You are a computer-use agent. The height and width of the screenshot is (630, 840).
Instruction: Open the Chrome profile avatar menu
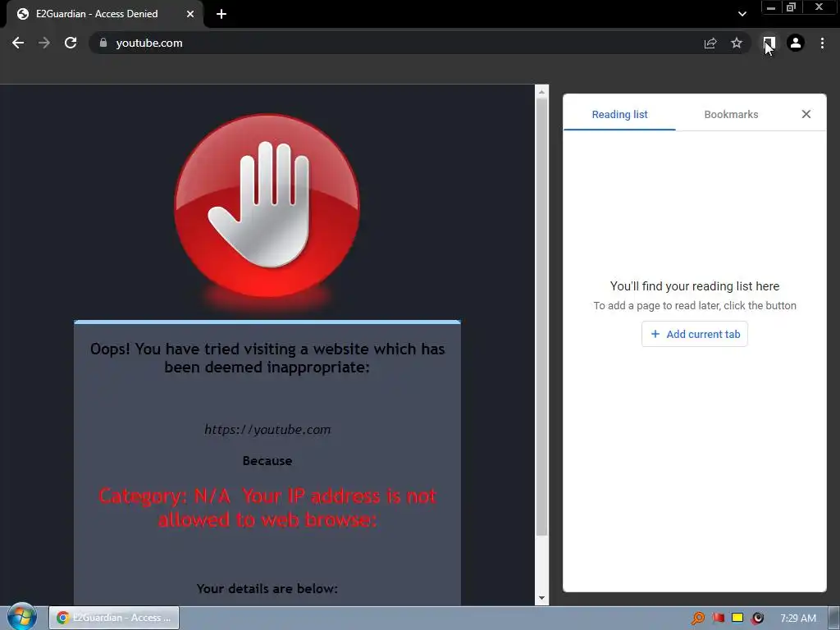point(796,43)
